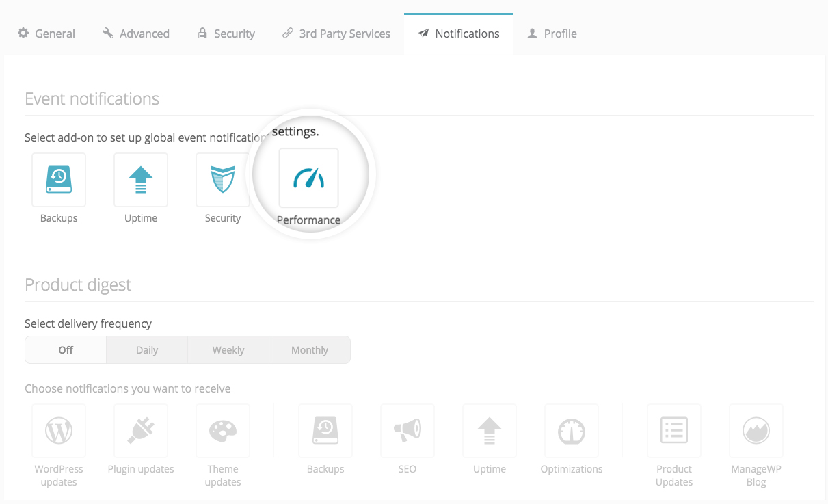
Task: Pick the Optimizations digest icon
Action: [572, 431]
